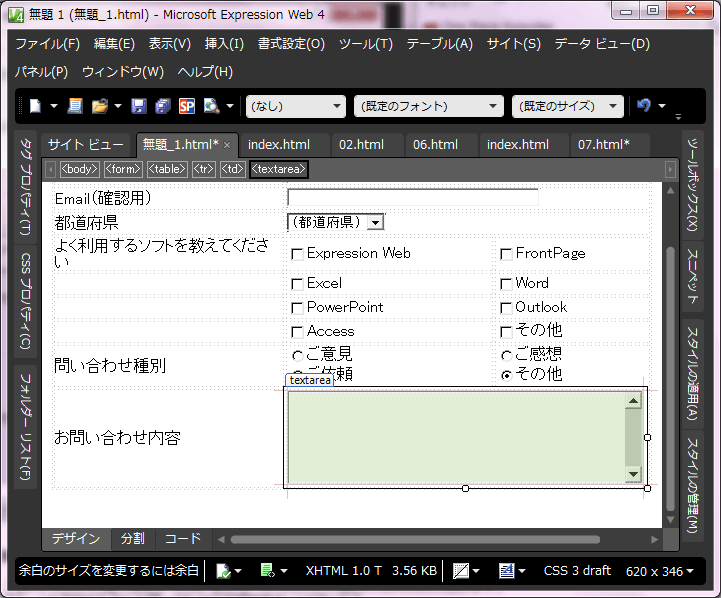This screenshot has width=721, height=598.
Task: Open the 都道府県 dropdown list
Action: click(x=376, y=222)
